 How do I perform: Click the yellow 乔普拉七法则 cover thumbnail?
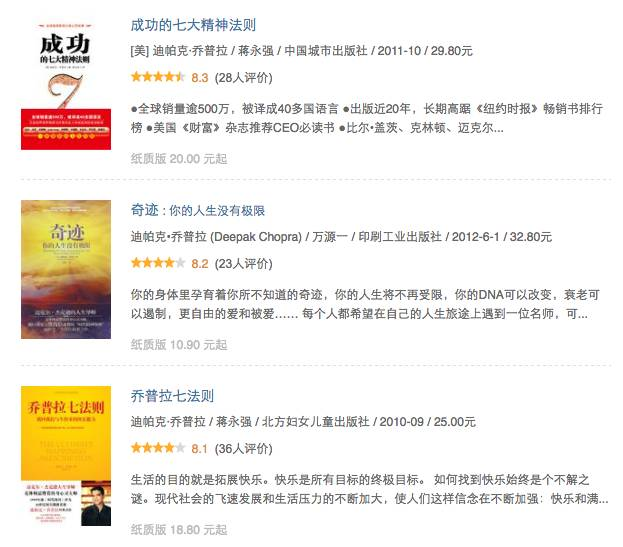66,456
